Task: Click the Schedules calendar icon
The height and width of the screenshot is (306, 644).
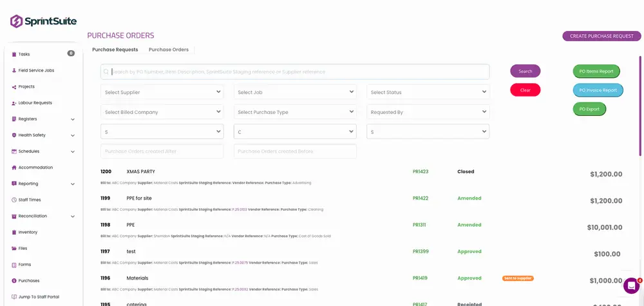Action: [x=14, y=151]
